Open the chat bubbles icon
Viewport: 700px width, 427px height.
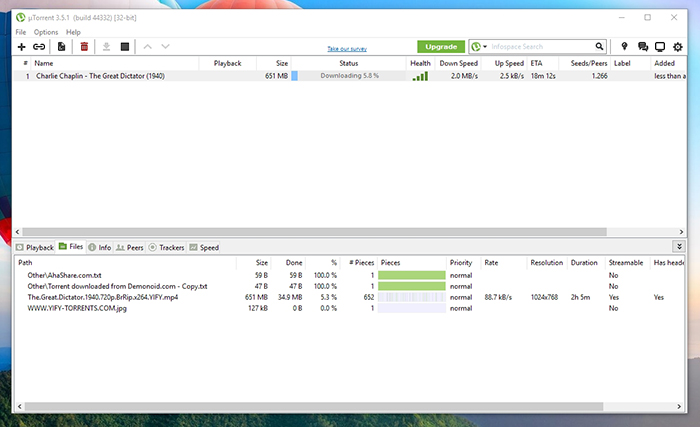(x=643, y=46)
